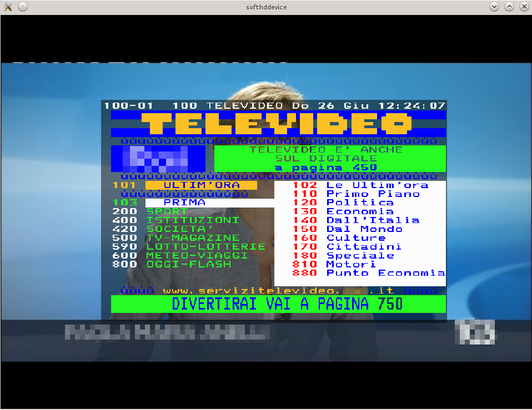Screen dimensions: 532x410
Task: Click 'Cittadini' row
Action: pos(347,247)
